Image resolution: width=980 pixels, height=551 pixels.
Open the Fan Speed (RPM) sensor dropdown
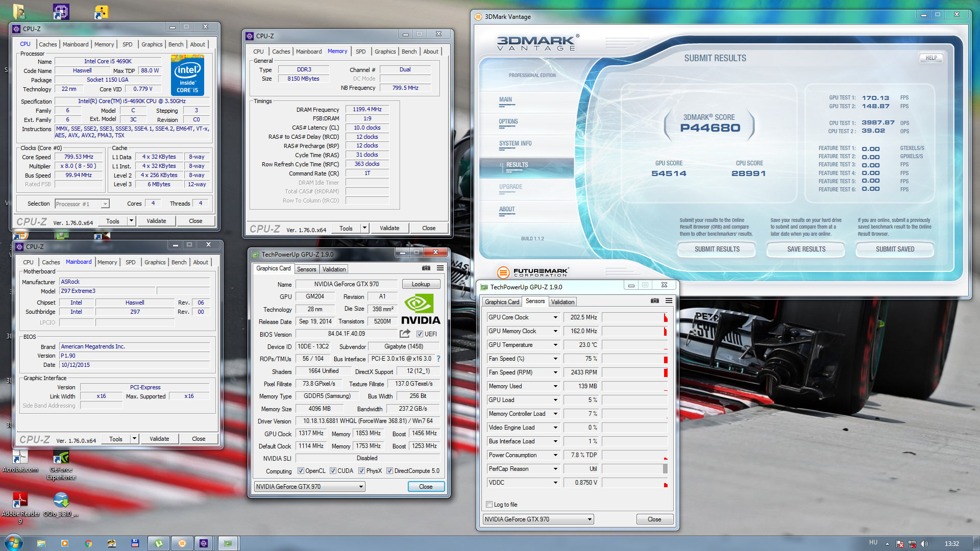point(555,372)
